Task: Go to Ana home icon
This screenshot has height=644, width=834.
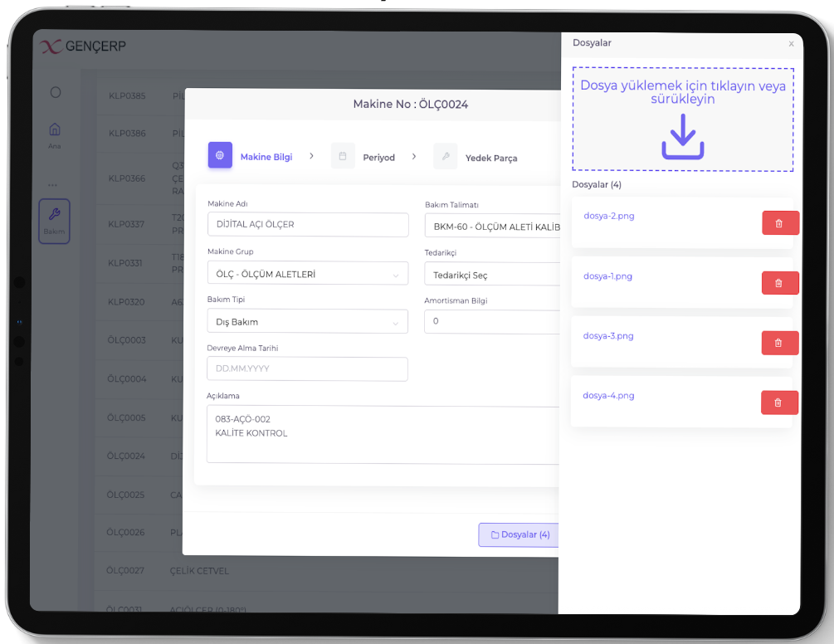Action: pos(55,134)
